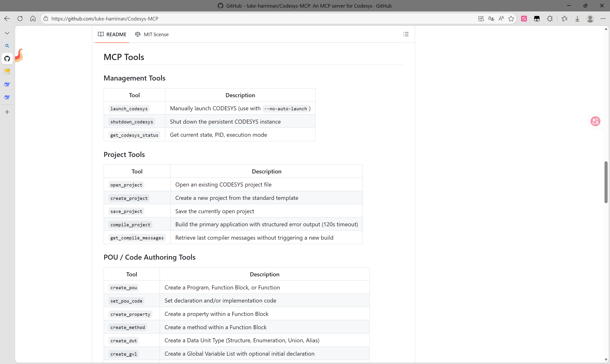Viewport: 610px width, 364px height.
Task: Click the save_project tool name
Action: 126,212
